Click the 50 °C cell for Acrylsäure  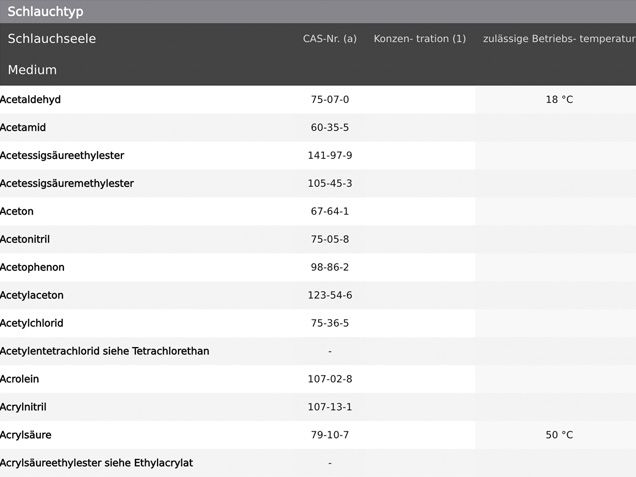(559, 435)
